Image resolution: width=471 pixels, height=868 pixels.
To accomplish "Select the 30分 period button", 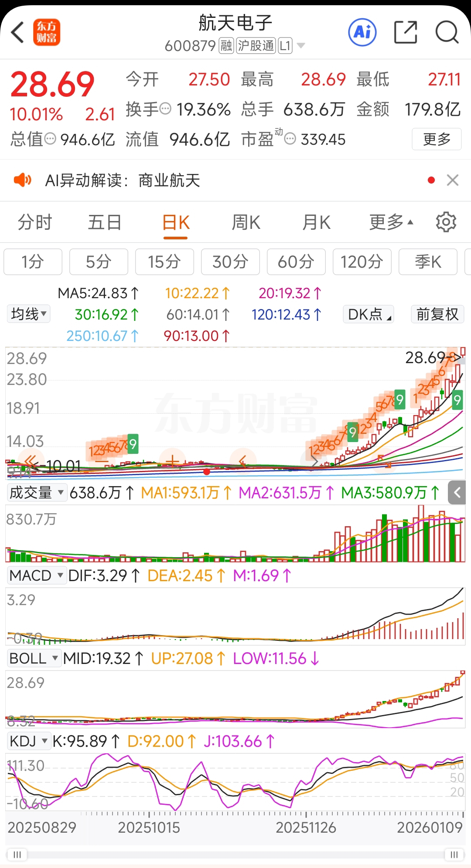I will click(230, 262).
